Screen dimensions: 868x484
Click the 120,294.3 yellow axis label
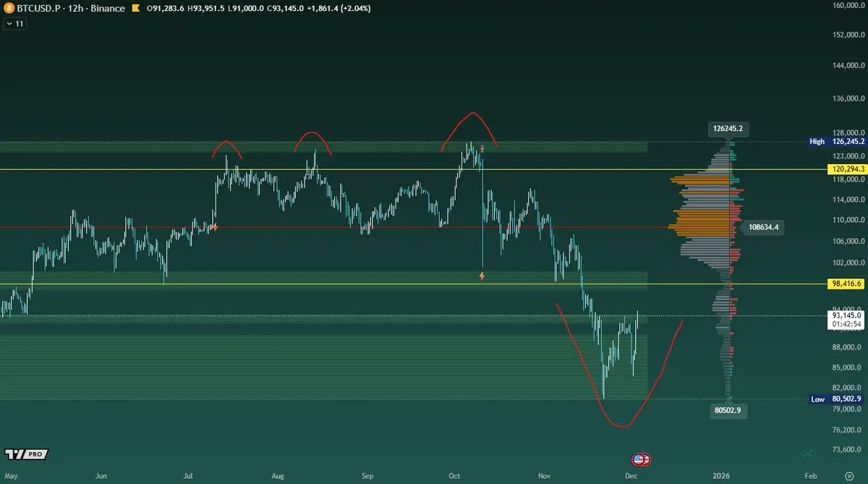(x=846, y=169)
